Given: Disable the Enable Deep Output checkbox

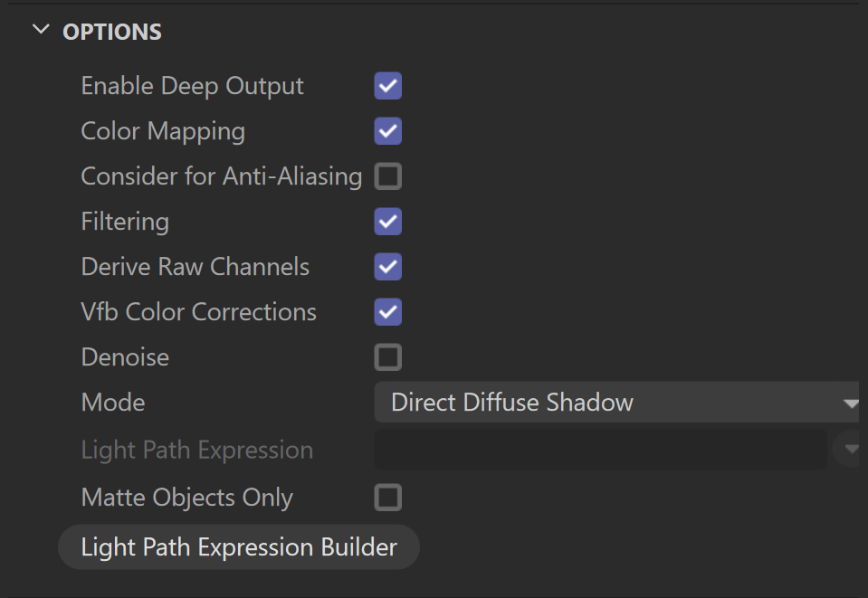Looking at the screenshot, I should (x=388, y=86).
